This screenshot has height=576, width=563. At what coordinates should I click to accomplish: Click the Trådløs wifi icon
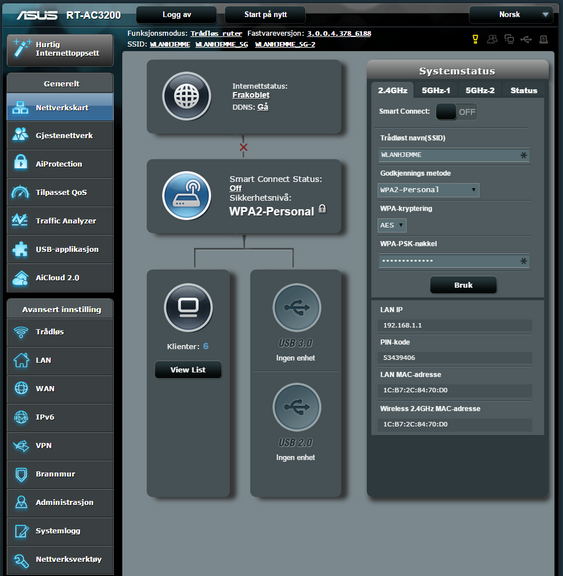coord(21,332)
